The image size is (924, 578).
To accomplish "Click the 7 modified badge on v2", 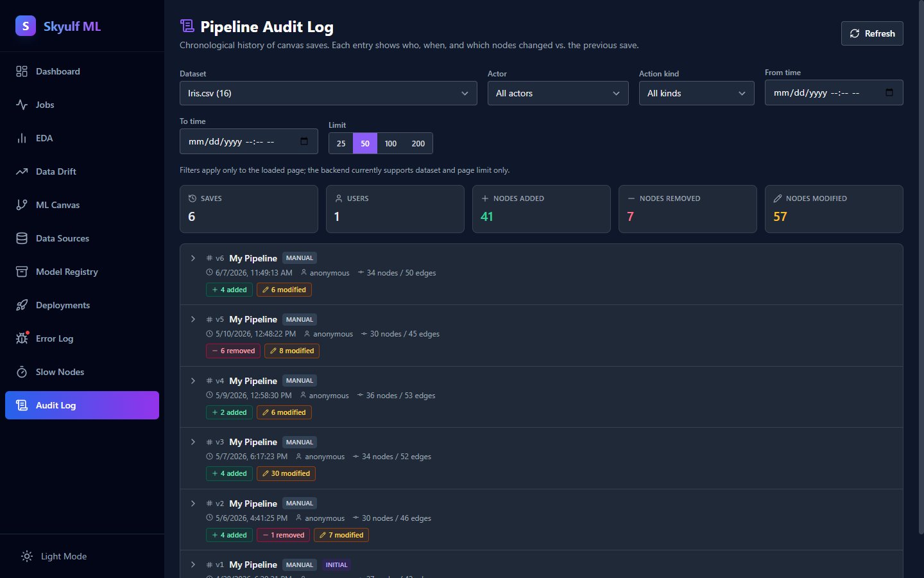I will click(341, 535).
